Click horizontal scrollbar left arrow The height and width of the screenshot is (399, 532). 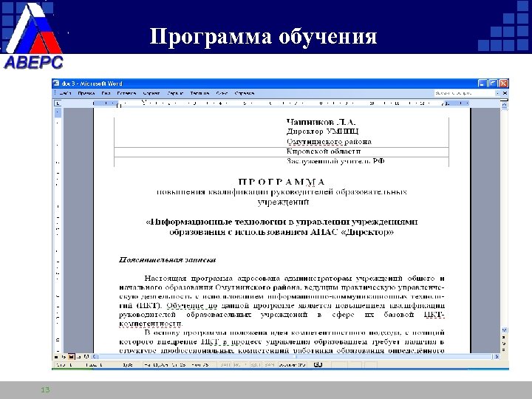[x=95, y=357]
